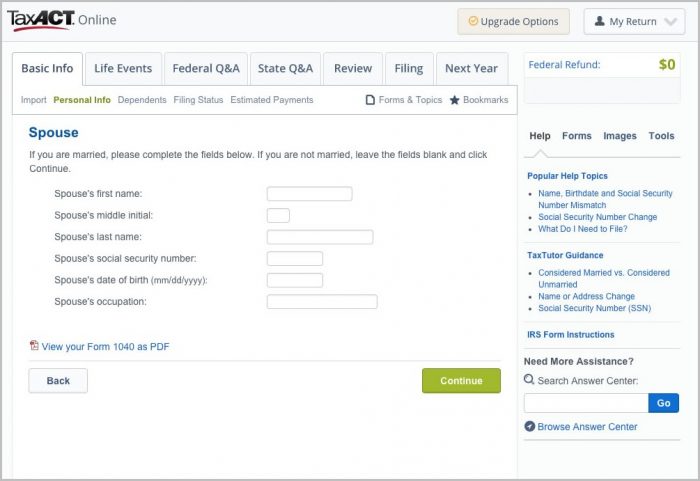Switch to the Forms sidebar tab

[x=576, y=136]
